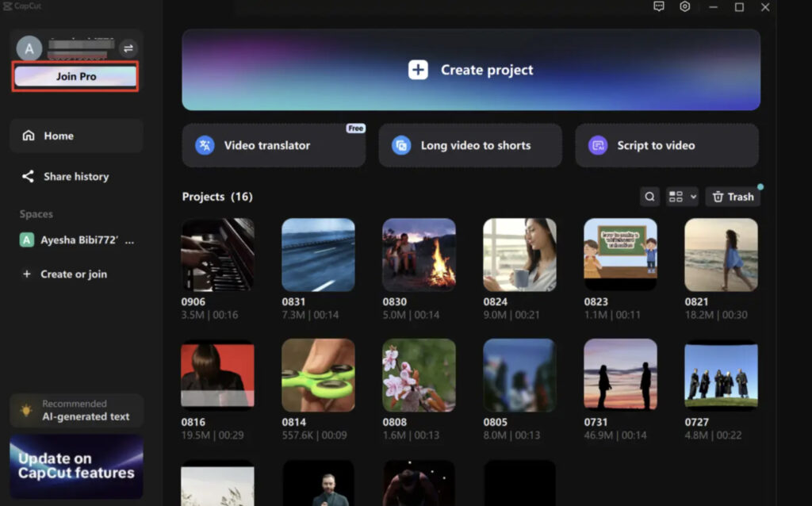The width and height of the screenshot is (812, 506).
Task: Open the Trash to view deleted projects
Action: point(732,196)
